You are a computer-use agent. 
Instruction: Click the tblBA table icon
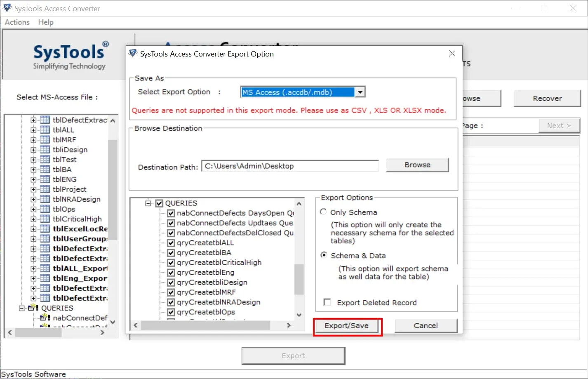(x=45, y=169)
